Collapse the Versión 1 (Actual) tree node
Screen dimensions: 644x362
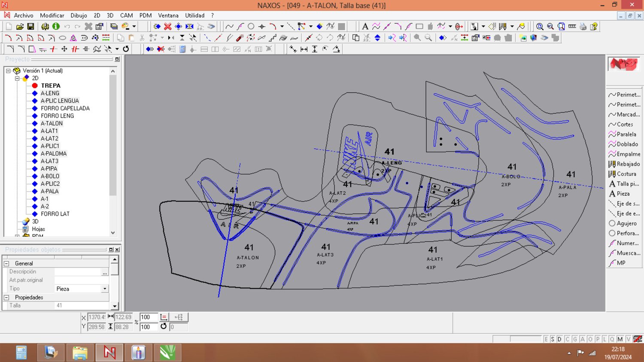tap(8, 71)
